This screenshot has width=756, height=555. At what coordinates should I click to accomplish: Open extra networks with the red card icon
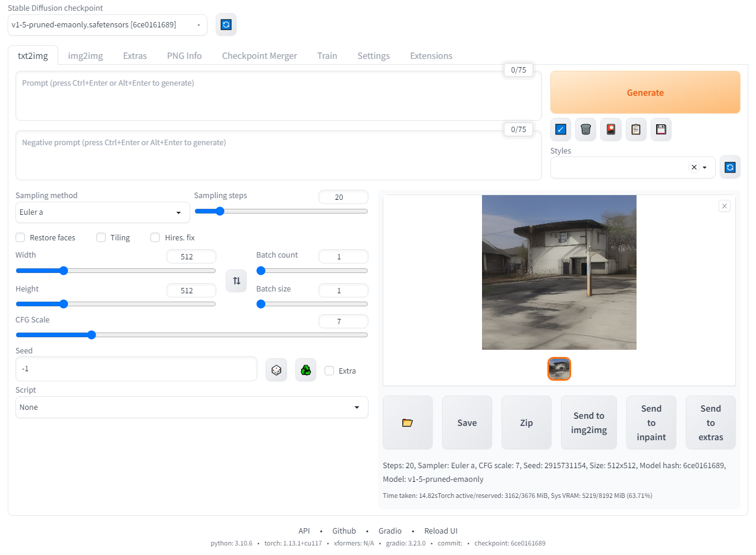click(x=611, y=129)
